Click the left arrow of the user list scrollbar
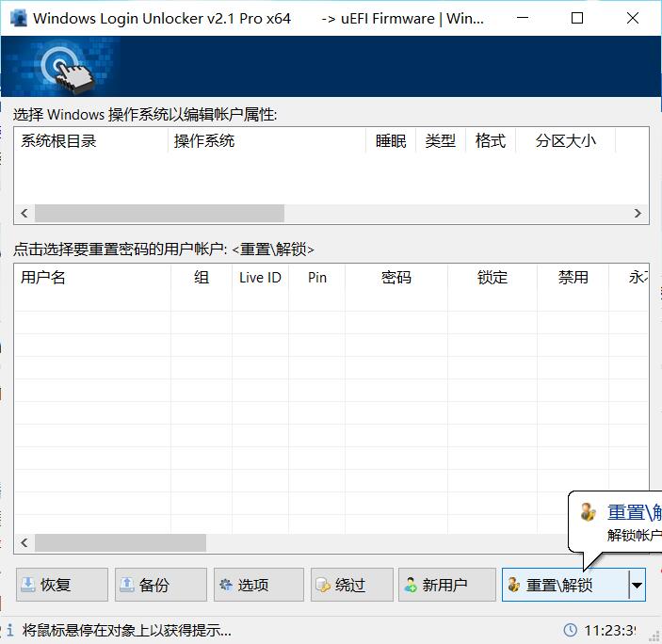 coord(24,543)
